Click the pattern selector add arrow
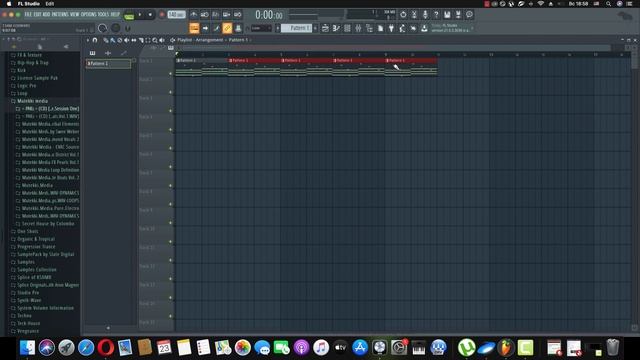 point(315,28)
